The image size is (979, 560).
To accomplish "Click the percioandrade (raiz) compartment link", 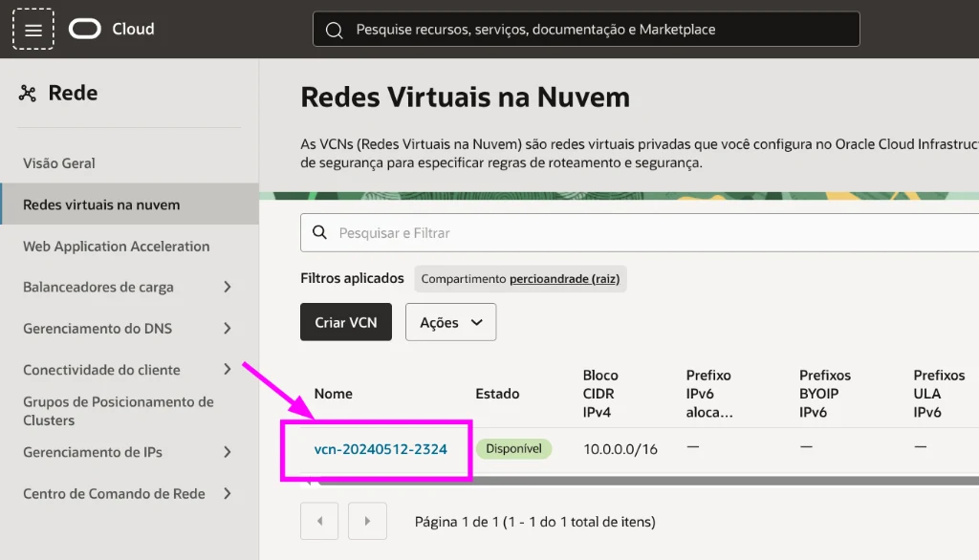I will click(x=564, y=278).
